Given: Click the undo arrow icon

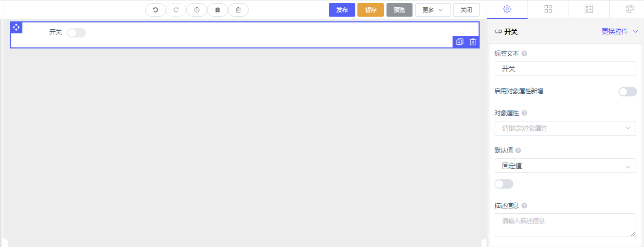Looking at the screenshot, I should (x=155, y=10).
